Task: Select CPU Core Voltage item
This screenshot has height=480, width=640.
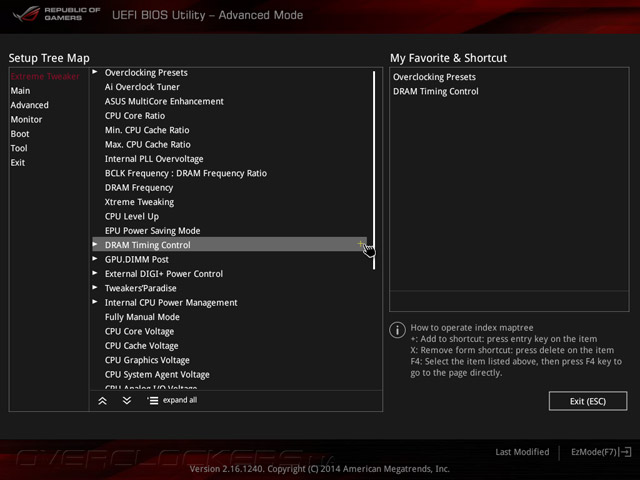Action: [x=139, y=331]
